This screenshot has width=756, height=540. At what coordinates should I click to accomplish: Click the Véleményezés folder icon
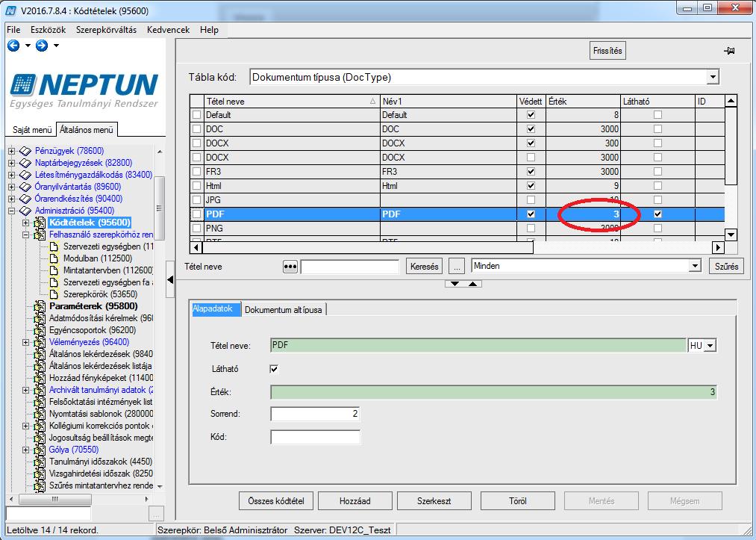[40, 342]
